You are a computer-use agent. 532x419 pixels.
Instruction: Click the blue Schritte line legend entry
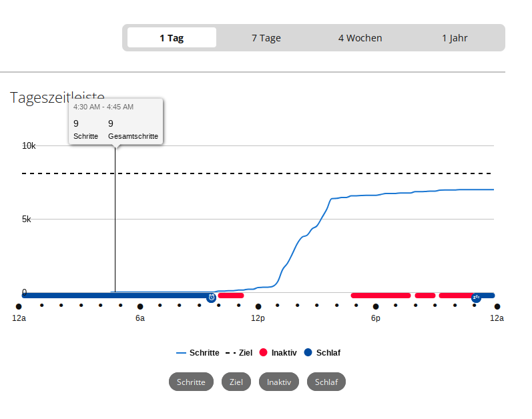198,352
